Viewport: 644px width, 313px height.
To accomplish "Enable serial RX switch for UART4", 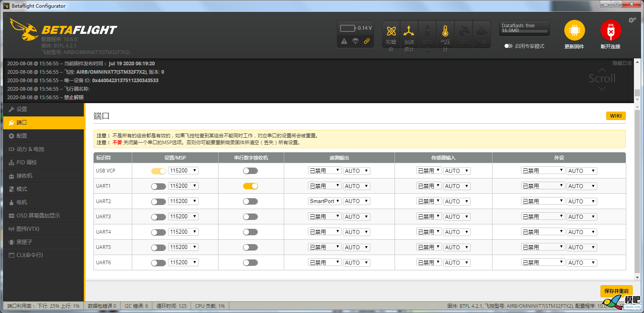I will point(250,232).
